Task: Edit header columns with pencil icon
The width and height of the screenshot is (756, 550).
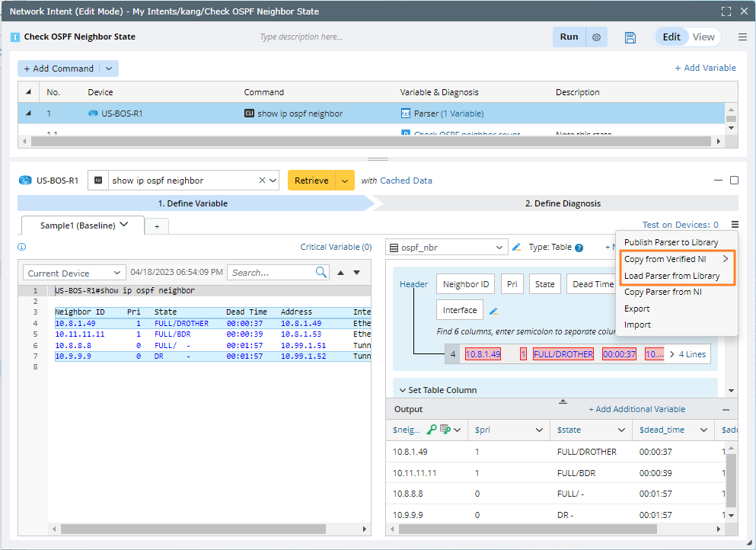Action: click(x=493, y=311)
